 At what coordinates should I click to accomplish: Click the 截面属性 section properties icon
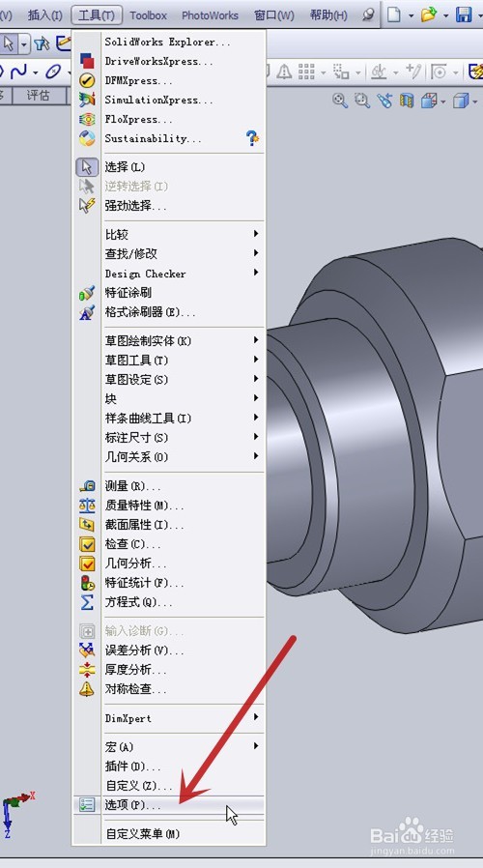tap(87, 525)
